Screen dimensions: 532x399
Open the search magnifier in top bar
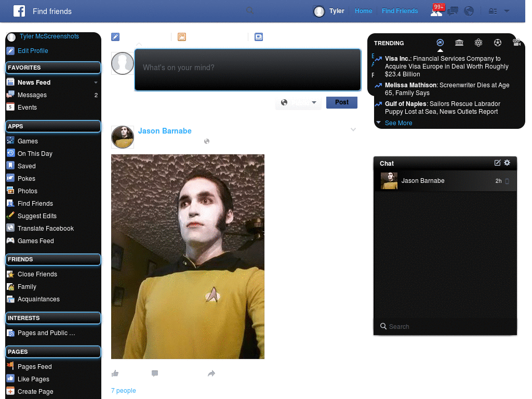tap(250, 11)
